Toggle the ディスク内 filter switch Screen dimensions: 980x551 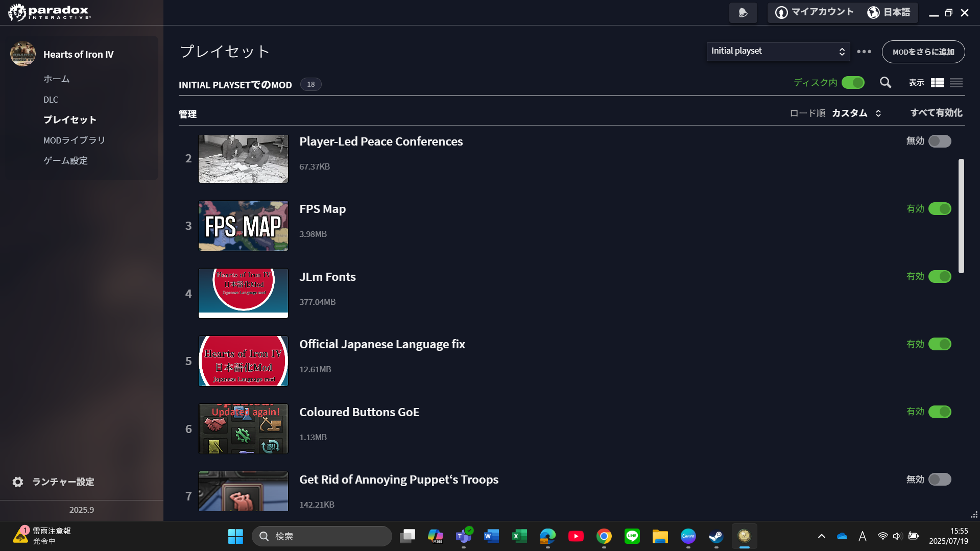(x=853, y=83)
